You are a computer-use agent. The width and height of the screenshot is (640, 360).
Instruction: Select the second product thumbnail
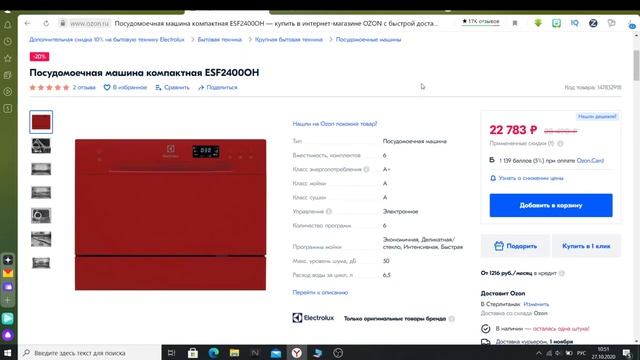click(x=41, y=146)
